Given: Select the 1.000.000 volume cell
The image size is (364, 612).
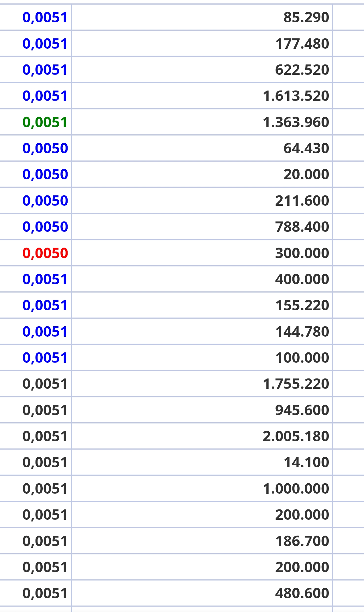Looking at the screenshot, I should 296,489.
